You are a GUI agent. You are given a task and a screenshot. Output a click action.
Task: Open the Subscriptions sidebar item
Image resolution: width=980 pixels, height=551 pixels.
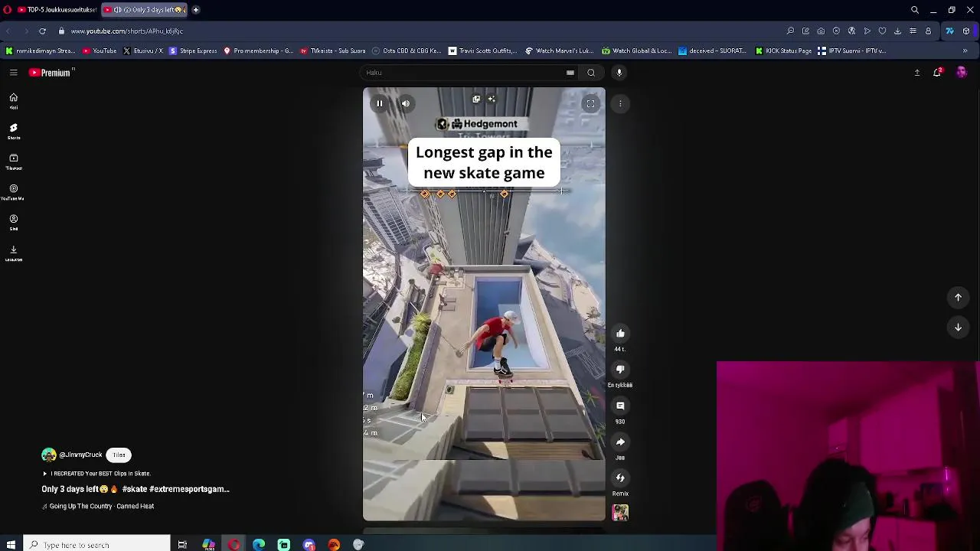pyautogui.click(x=13, y=161)
